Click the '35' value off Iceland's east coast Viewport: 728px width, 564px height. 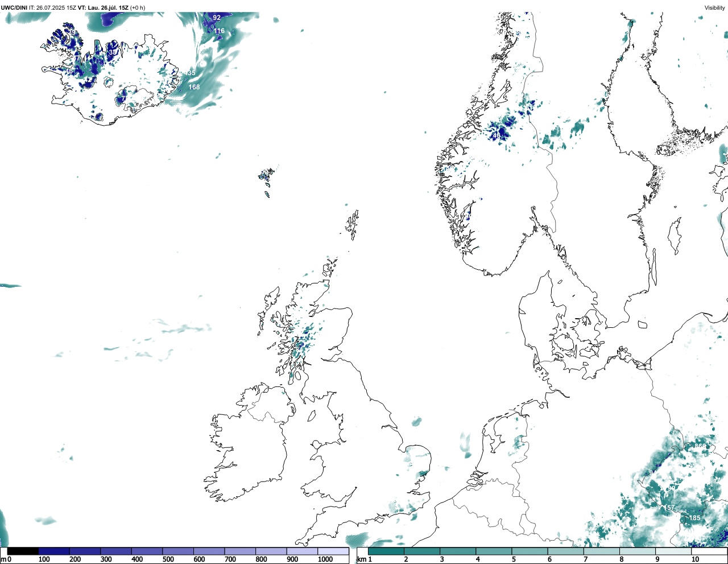click(191, 73)
